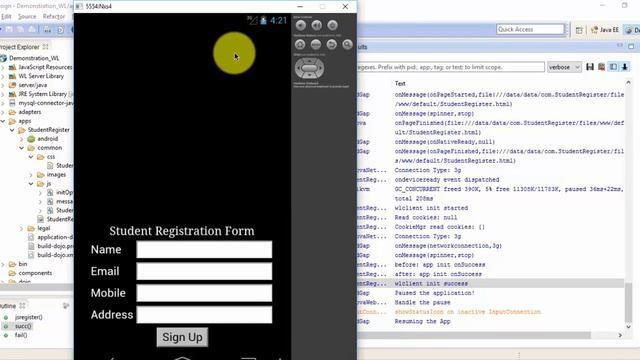Click the Open Perspective icon
Screen dimensions: 640x360
pyautogui.click(x=579, y=30)
